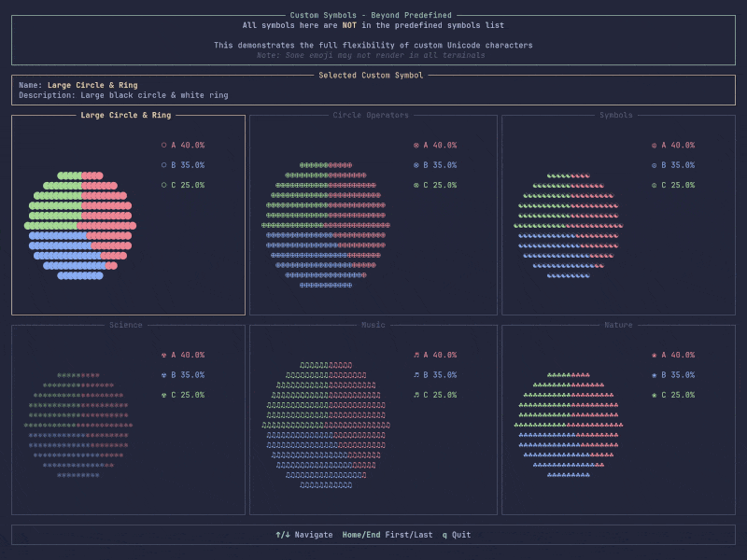Select the music note icon for B in Music
This screenshot has height=560, width=747.
pos(416,375)
